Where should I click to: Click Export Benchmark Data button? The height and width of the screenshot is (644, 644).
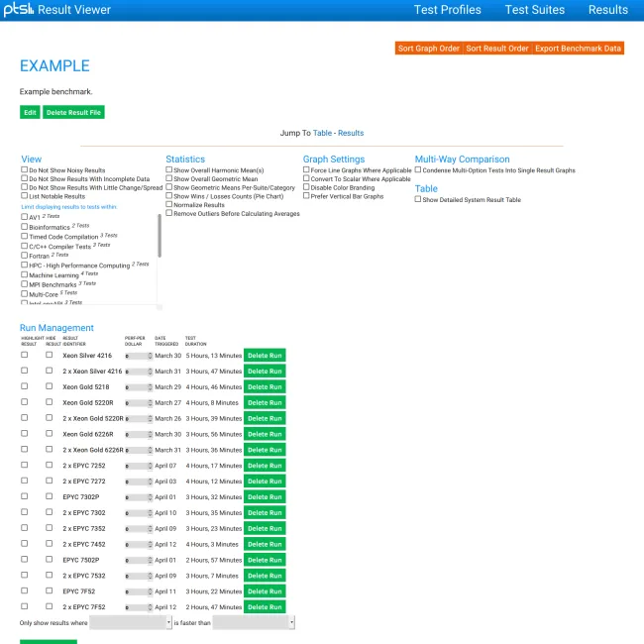(x=578, y=49)
